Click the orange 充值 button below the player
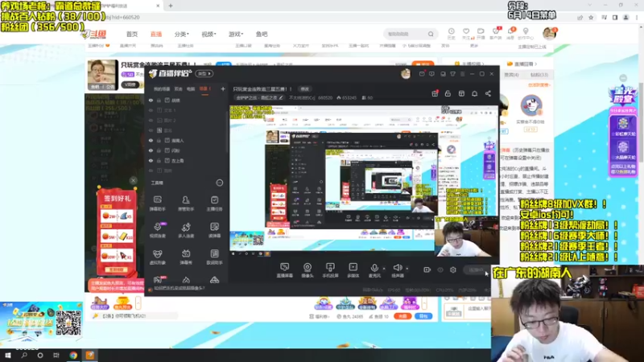 tap(402, 316)
